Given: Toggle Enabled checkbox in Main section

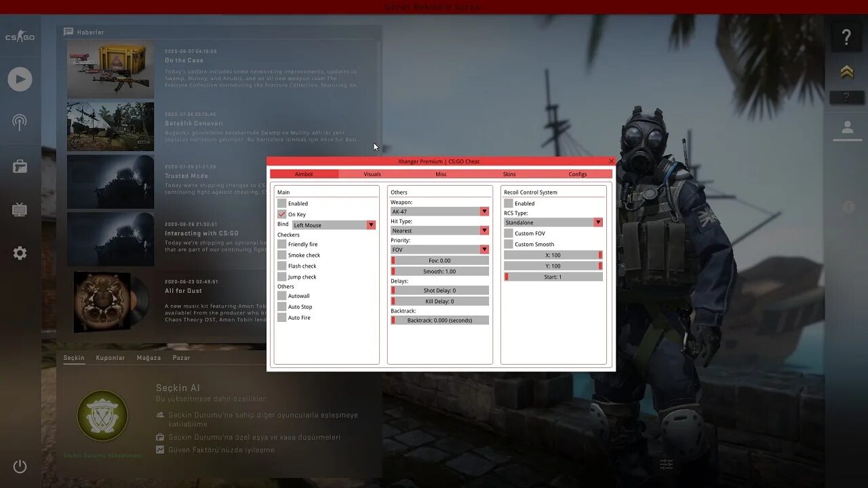Looking at the screenshot, I should 282,203.
